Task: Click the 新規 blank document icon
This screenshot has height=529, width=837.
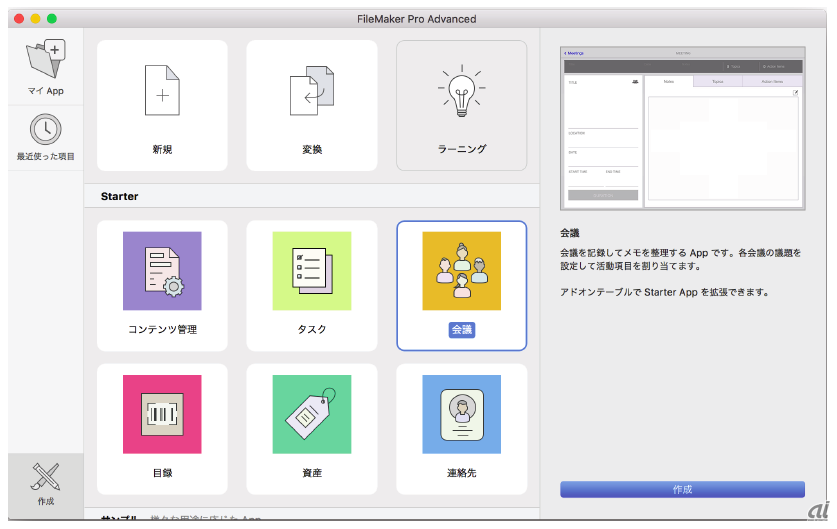Action: coord(162,90)
